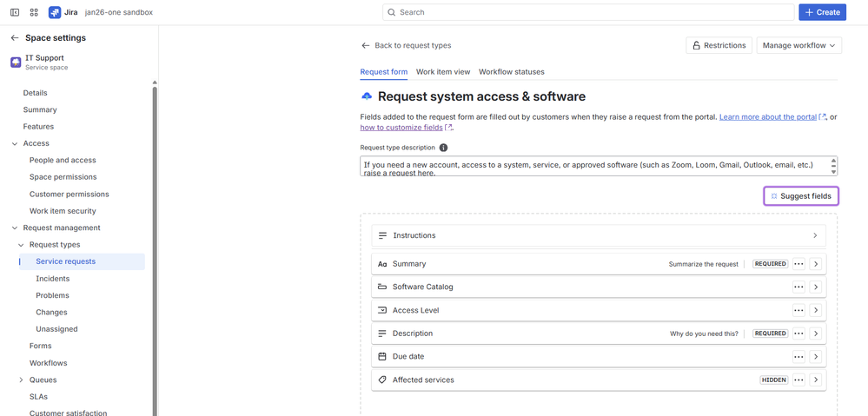
Task: Expand the Description field chevron
Action: [815, 333]
